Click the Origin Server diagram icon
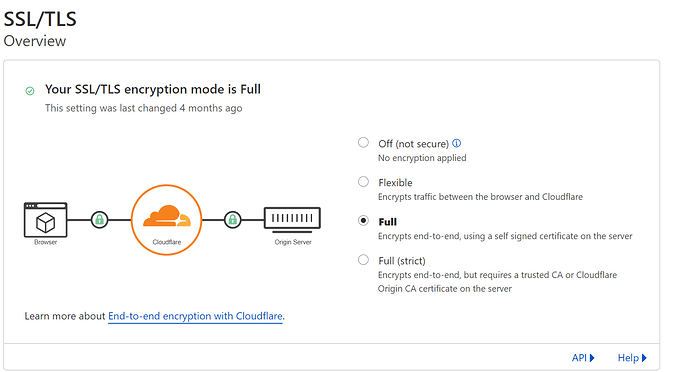This screenshot has height=372, width=690. (x=292, y=220)
